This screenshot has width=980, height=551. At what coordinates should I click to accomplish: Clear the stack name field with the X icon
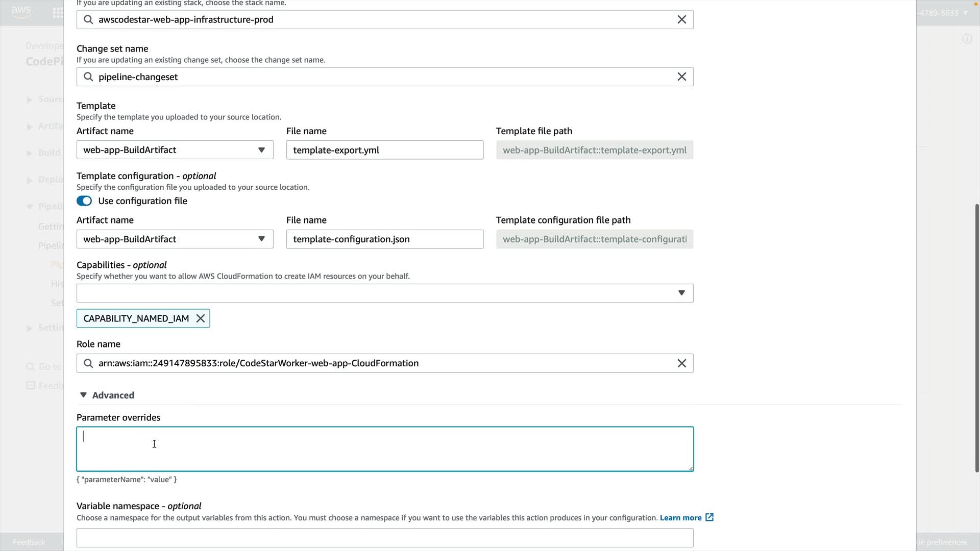(681, 19)
